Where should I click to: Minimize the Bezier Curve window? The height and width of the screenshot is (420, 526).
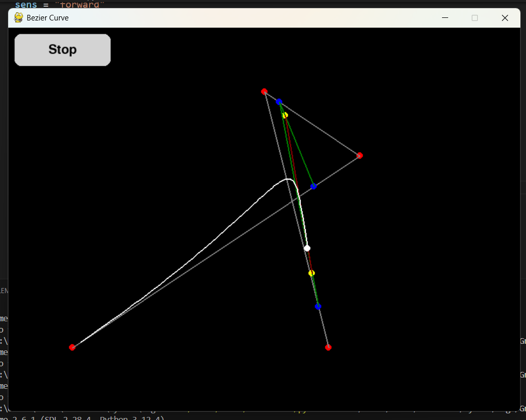pyautogui.click(x=445, y=18)
